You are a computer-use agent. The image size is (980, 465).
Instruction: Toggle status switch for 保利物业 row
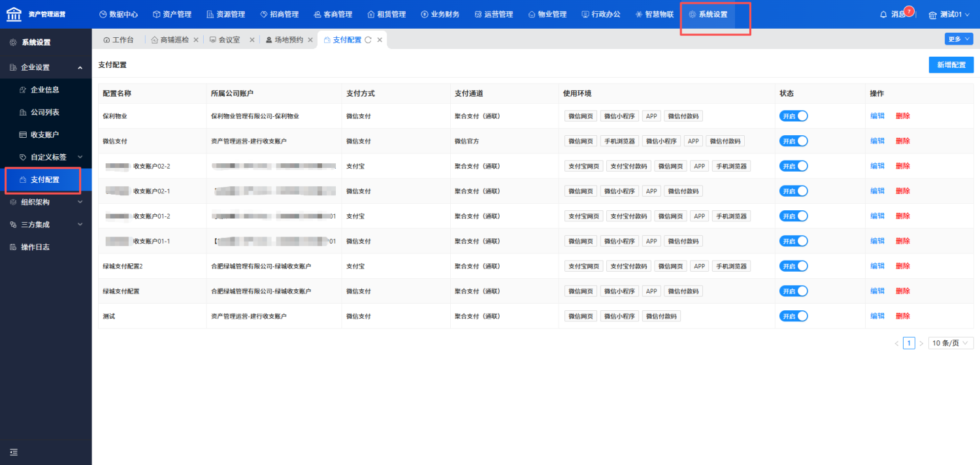click(794, 116)
